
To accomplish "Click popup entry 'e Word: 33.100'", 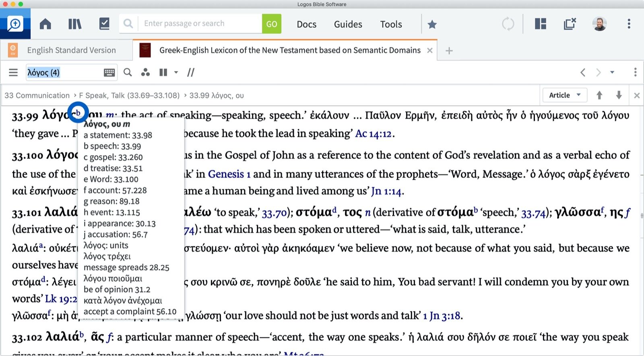I will pos(111,179).
